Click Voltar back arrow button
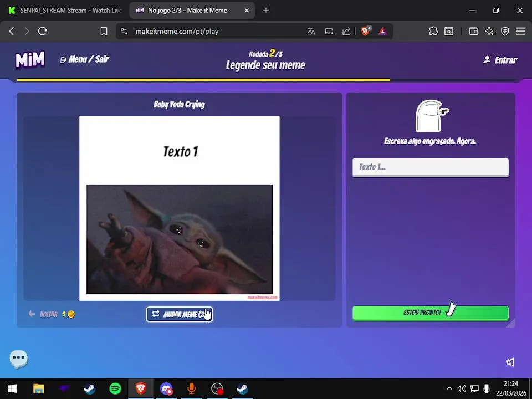 (43, 314)
